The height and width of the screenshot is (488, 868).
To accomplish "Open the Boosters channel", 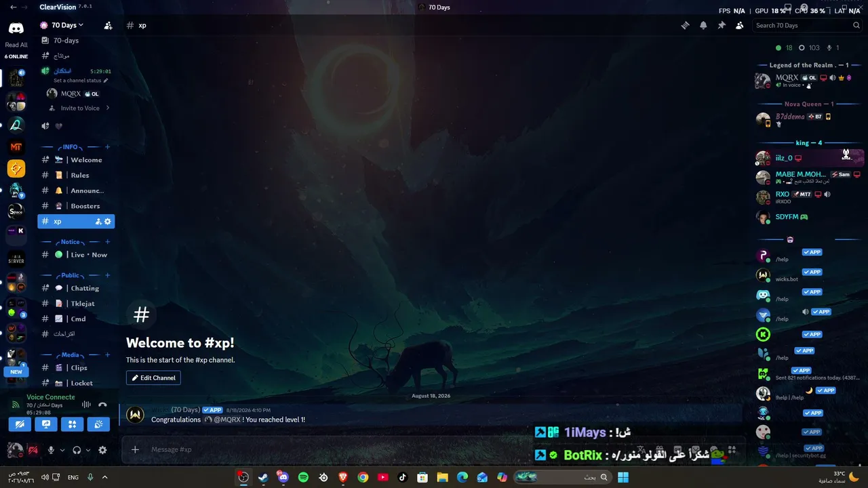I will [76, 206].
